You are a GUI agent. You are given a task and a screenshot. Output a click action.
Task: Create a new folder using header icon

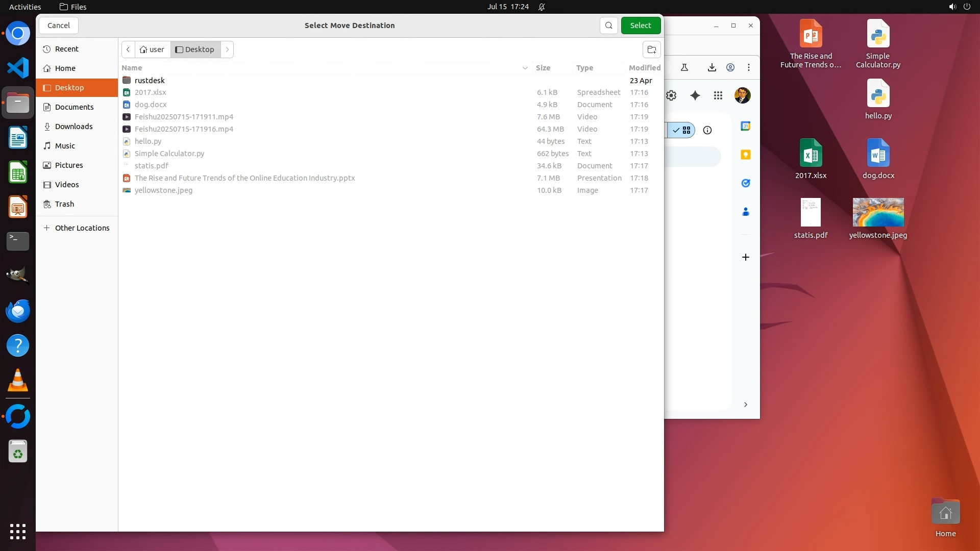(x=651, y=49)
